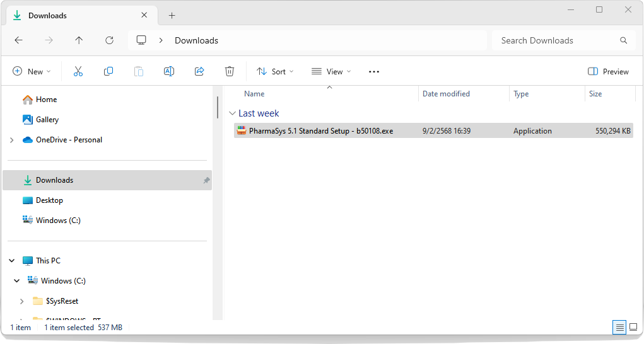Expand OneDrive - Personal in sidebar
Image resolution: width=644 pixels, height=344 pixels.
pos(11,140)
